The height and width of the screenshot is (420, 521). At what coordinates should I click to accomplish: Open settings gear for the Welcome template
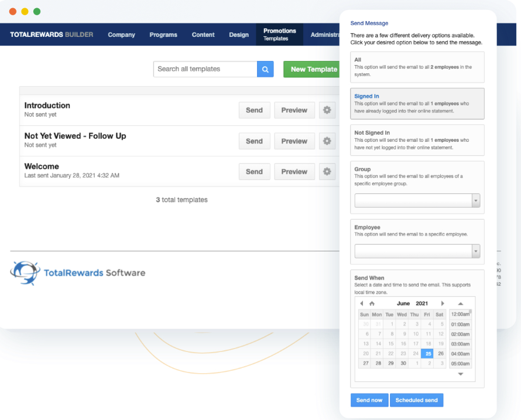pos(327,171)
